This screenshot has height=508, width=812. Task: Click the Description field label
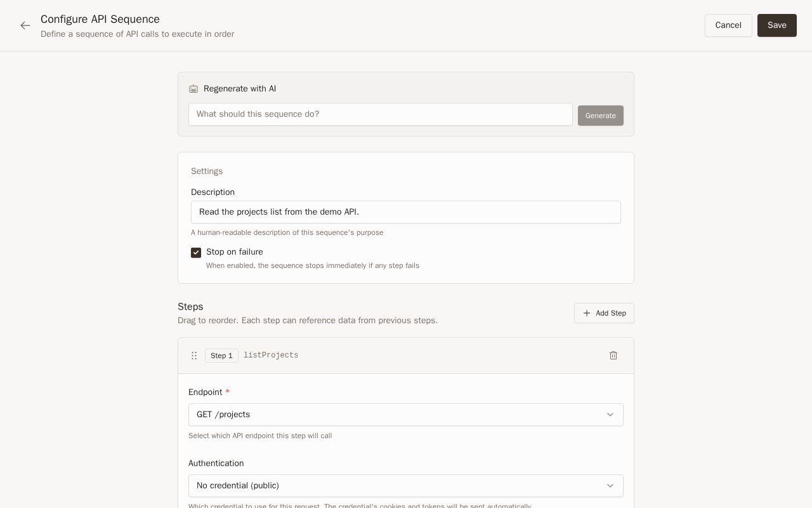[x=213, y=192]
